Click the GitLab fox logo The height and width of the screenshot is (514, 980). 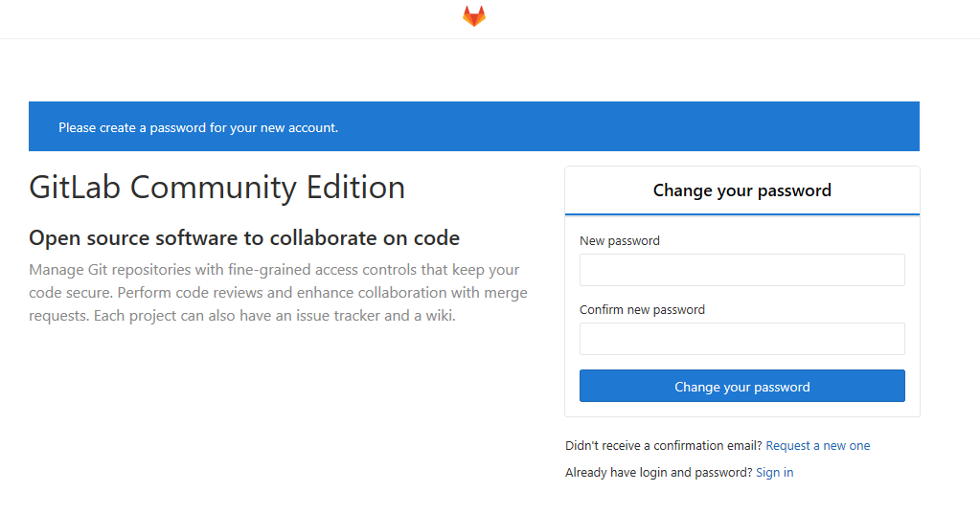pyautogui.click(x=474, y=16)
